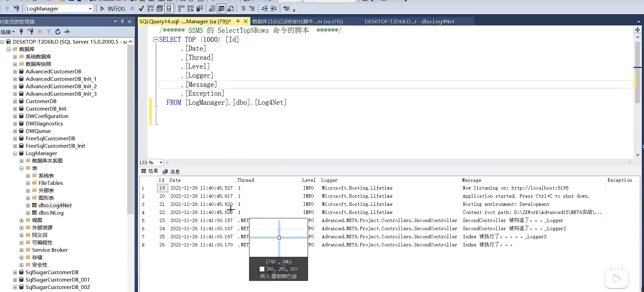Viewport: 644px width, 292px height.
Task: Click Object Explorer disconnect icon
Action: (x=30, y=32)
